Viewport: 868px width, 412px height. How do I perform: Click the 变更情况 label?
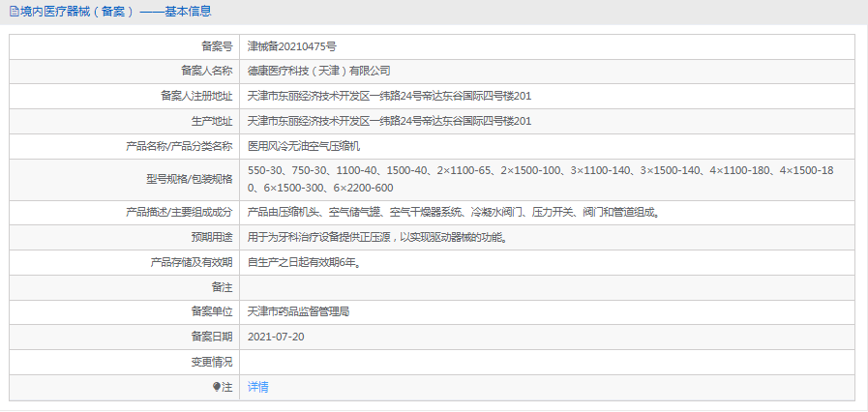click(x=212, y=363)
